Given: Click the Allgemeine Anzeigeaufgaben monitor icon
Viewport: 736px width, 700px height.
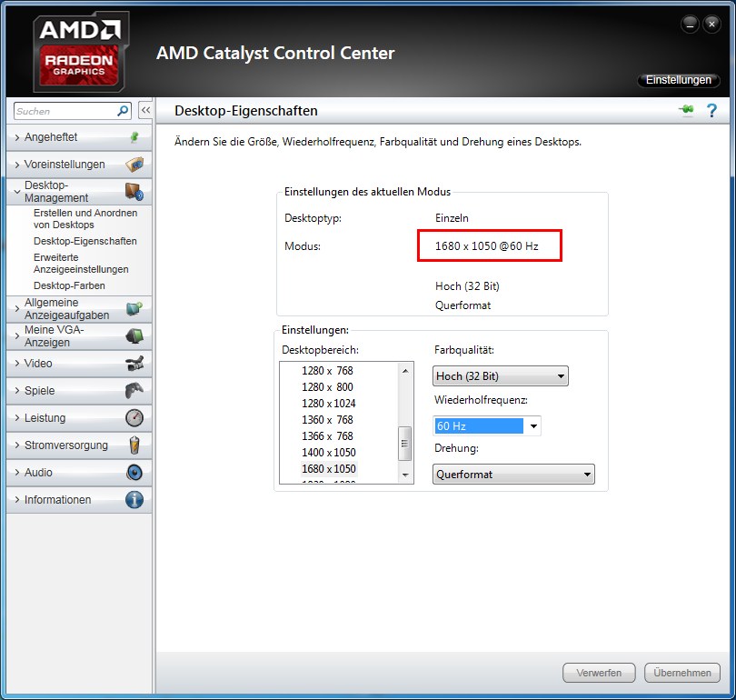Looking at the screenshot, I should [134, 308].
